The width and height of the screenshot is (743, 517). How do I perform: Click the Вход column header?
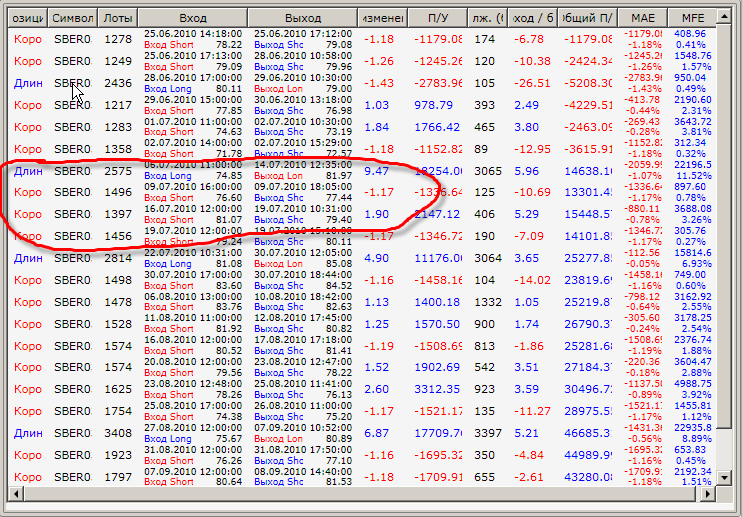click(193, 18)
